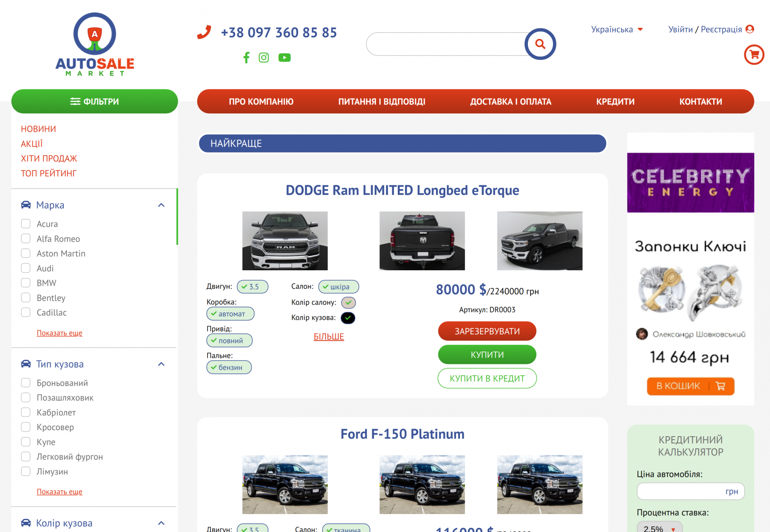Open the shopping cart icon
This screenshot has width=770, height=532.
754,55
